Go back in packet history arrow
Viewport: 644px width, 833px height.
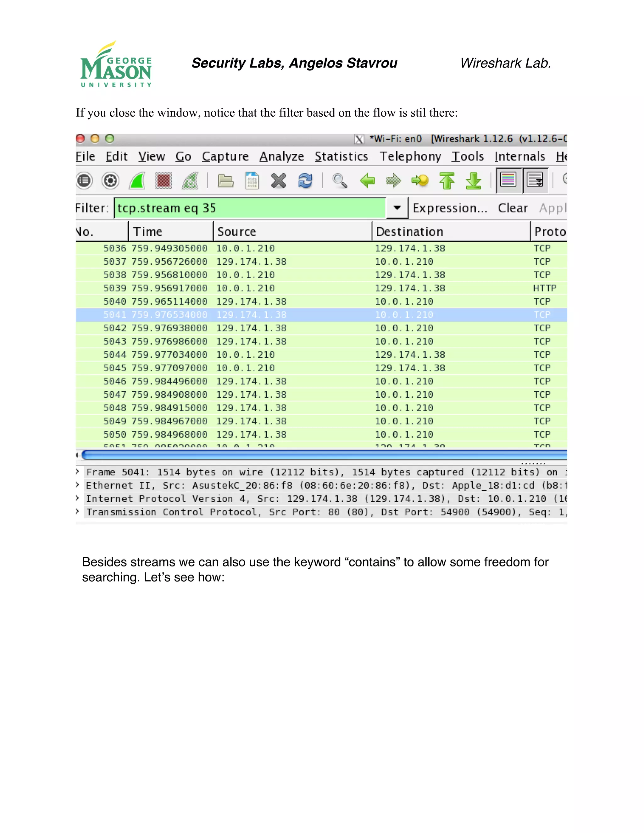click(367, 180)
